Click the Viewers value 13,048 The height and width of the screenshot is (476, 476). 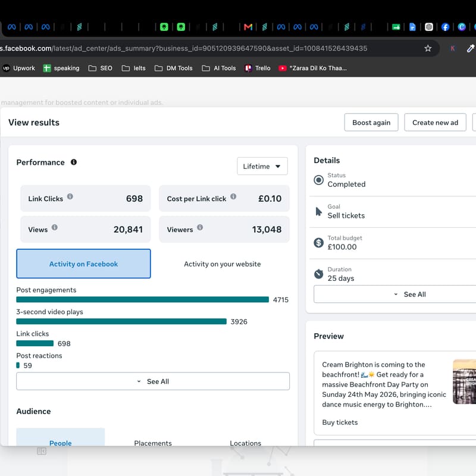[x=267, y=230]
